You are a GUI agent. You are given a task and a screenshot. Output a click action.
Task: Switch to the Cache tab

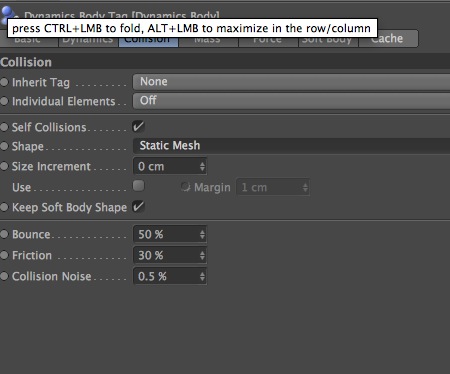(388, 39)
